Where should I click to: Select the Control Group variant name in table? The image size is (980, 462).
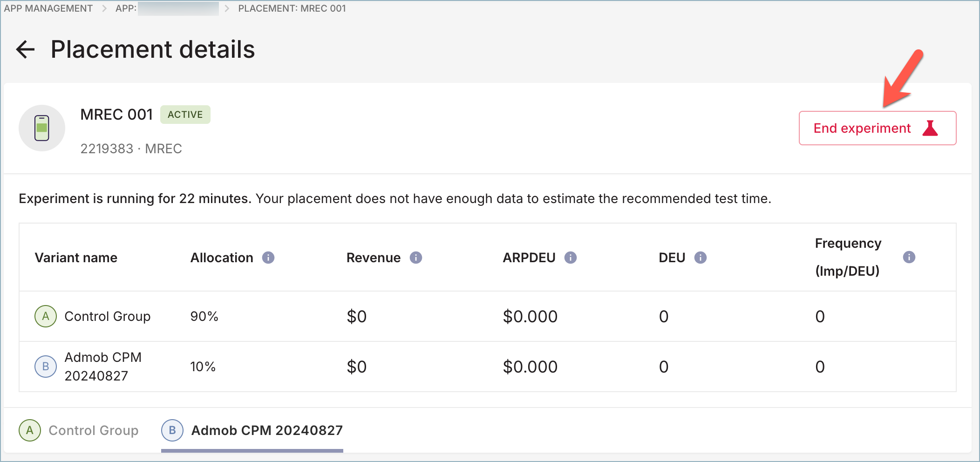point(108,316)
